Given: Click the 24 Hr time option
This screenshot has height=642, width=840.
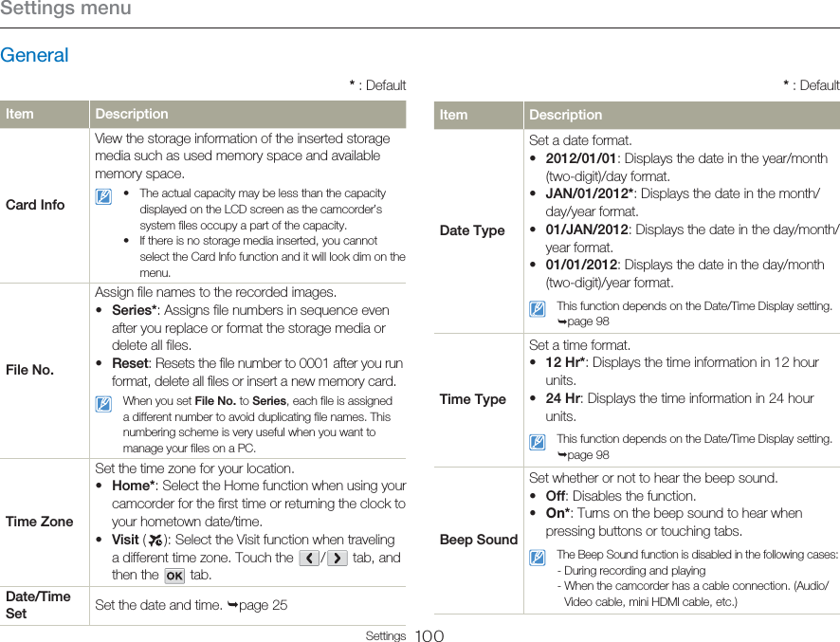Looking at the screenshot, I should click(563, 398).
